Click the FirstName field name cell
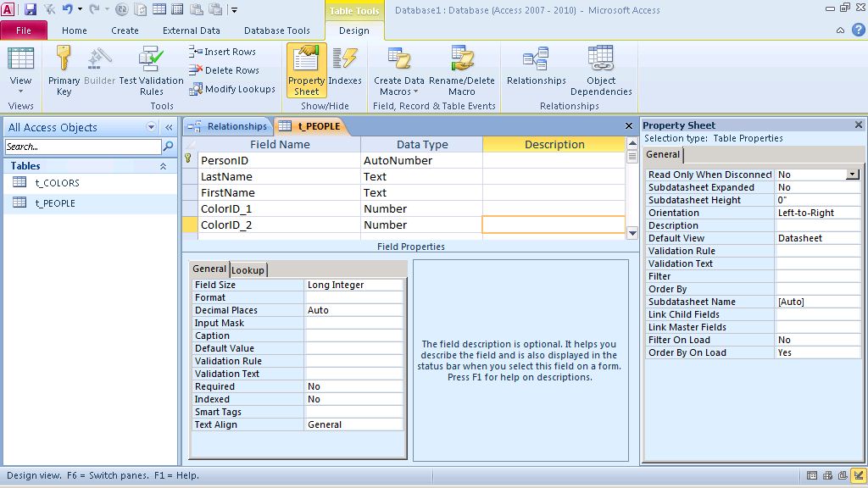This screenshot has height=488, width=868. coord(279,192)
